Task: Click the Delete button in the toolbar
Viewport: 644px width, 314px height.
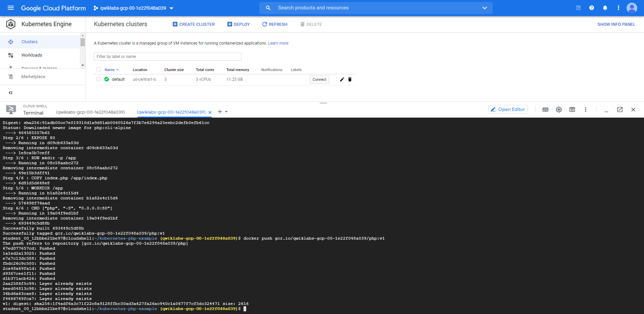Action: pos(311,24)
